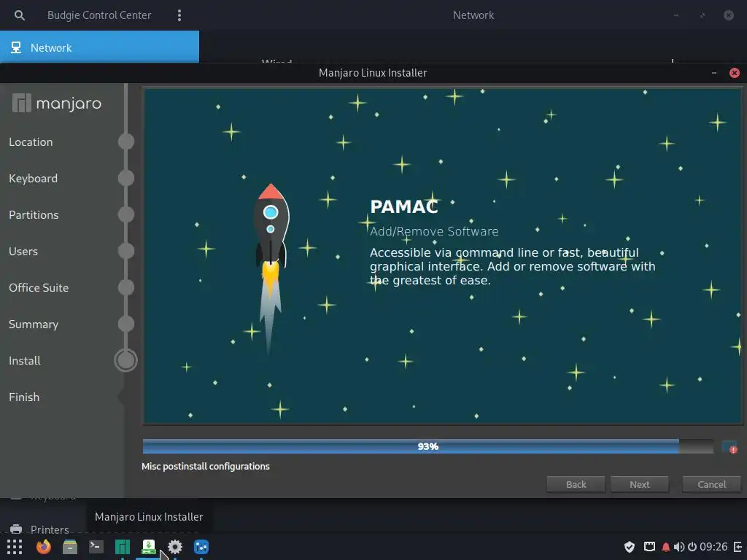This screenshot has width=747, height=560.
Task: Open notifications bell in system tray
Action: pos(666,547)
